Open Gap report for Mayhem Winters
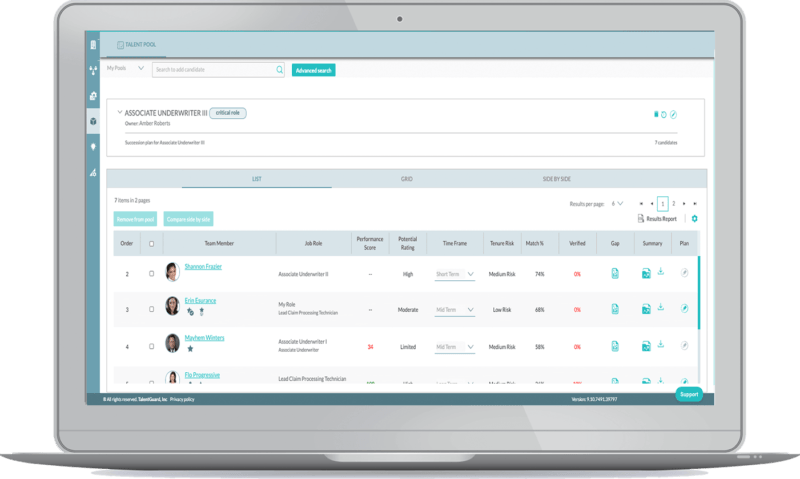 pos(615,346)
